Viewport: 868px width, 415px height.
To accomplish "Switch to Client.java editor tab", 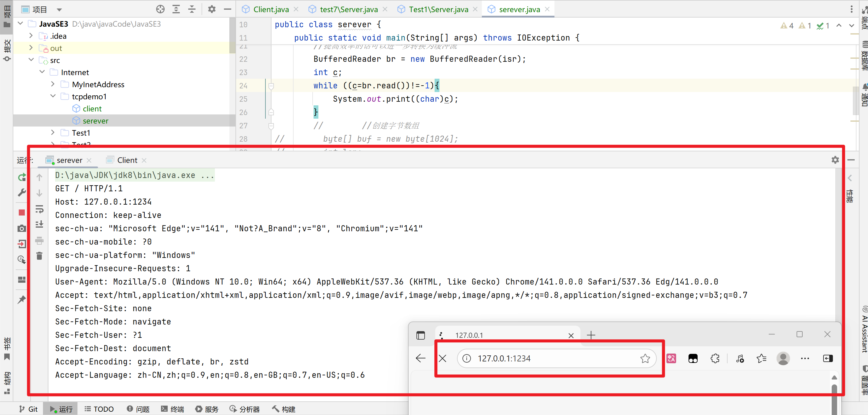I will click(271, 9).
